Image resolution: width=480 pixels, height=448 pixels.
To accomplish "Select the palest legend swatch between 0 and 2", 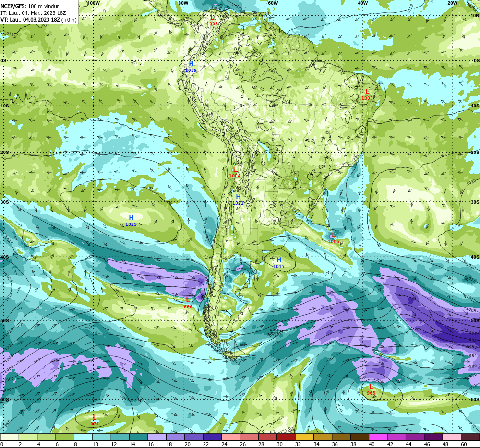I will pos(10,437).
